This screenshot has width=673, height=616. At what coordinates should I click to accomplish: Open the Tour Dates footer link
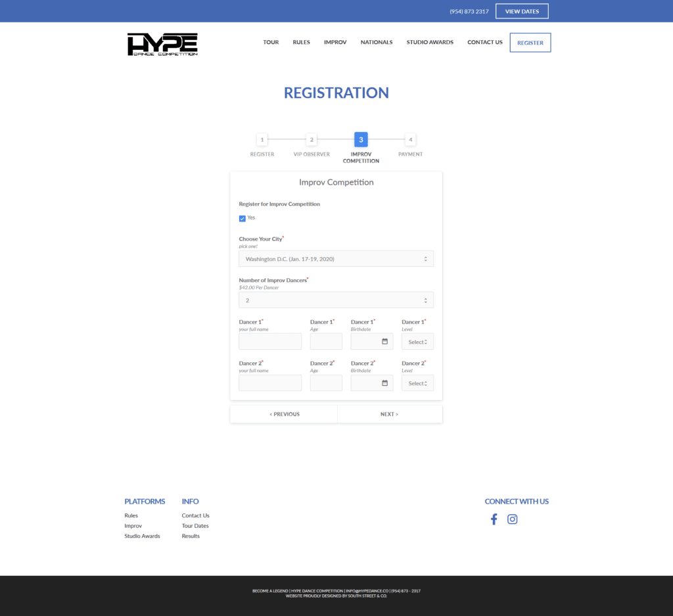tap(195, 526)
